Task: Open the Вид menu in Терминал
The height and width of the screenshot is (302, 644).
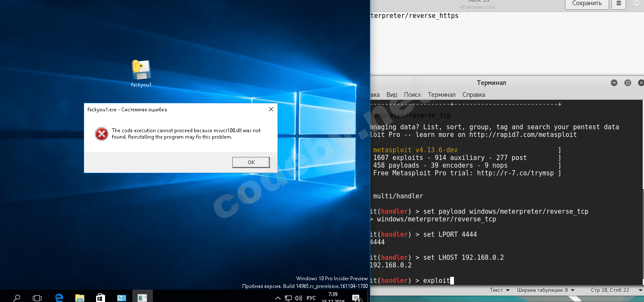Action: 392,95
